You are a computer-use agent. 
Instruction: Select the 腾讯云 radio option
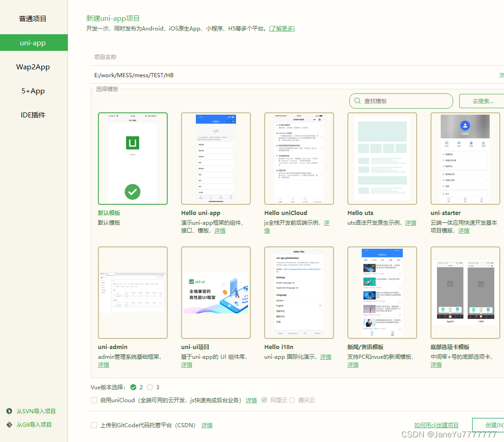point(292,400)
